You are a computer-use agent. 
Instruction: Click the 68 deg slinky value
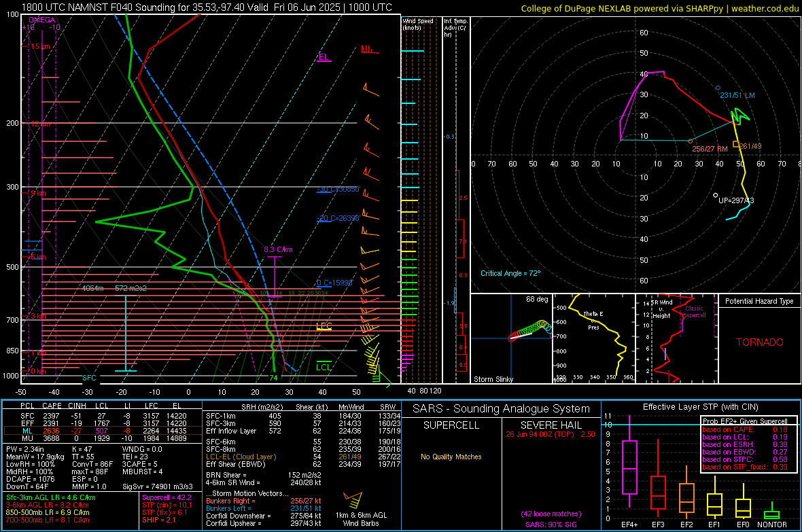[536, 299]
